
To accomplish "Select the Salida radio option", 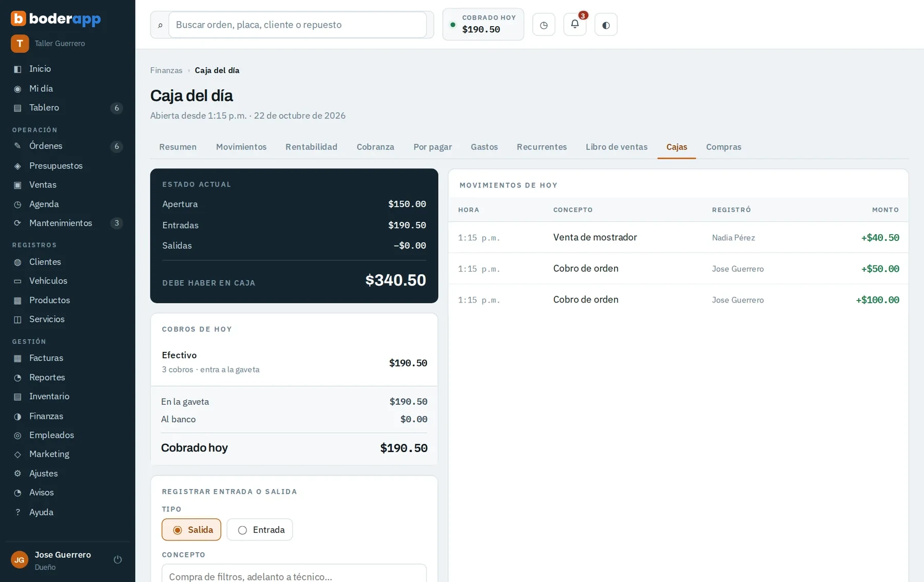I will pos(191,530).
